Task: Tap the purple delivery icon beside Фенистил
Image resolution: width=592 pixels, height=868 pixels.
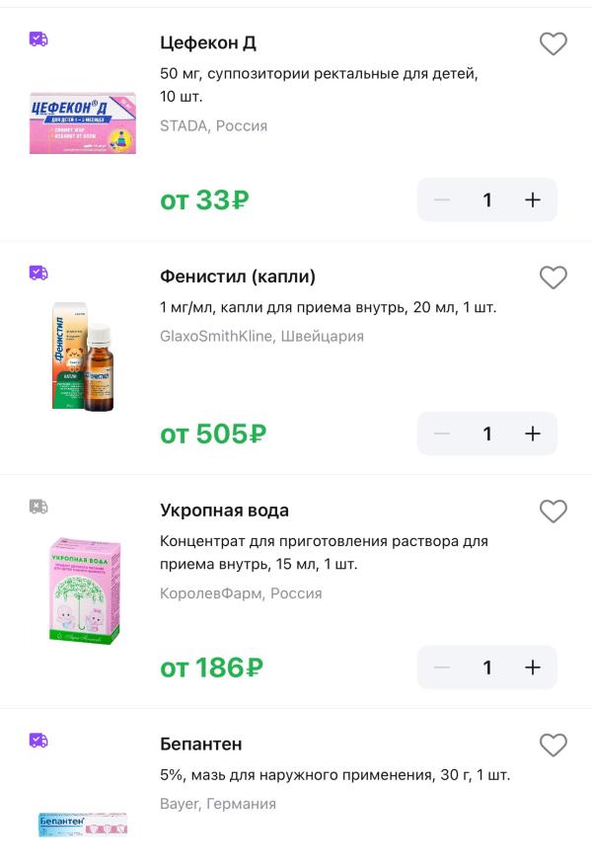Action: [38, 273]
